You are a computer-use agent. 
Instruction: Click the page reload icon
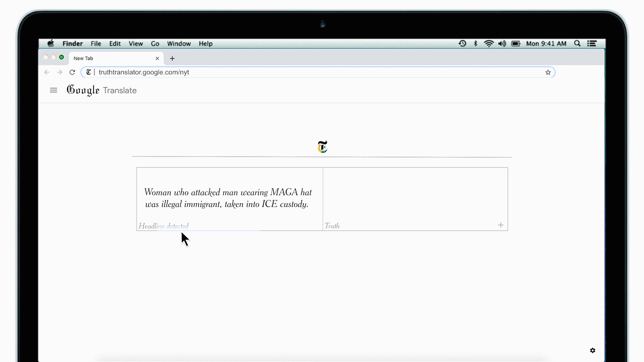72,72
